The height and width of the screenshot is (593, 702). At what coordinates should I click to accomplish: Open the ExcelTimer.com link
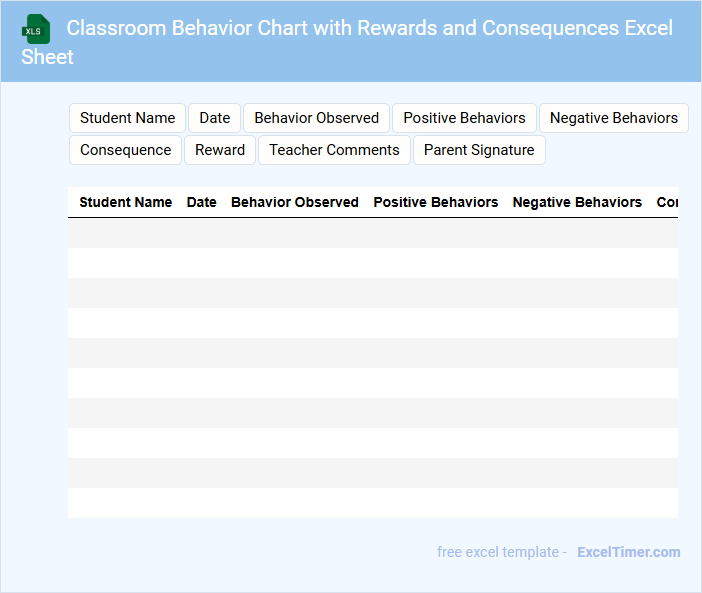pyautogui.click(x=628, y=552)
